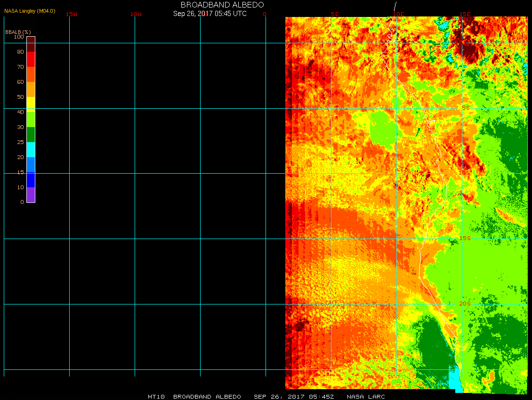The image size is (532, 400).
Task: Click the legend value '10'
Action: tap(21, 187)
